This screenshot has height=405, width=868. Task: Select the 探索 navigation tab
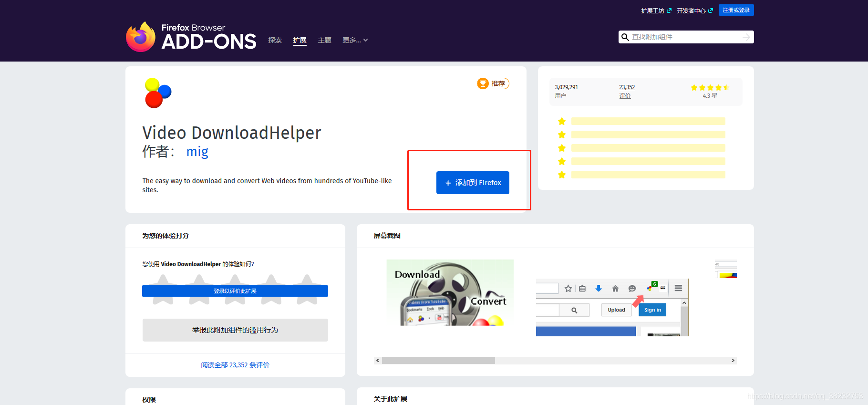pyautogui.click(x=275, y=40)
